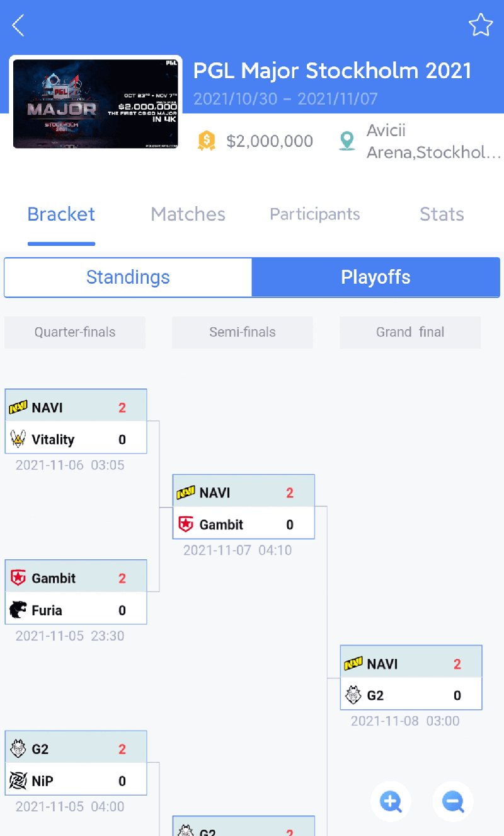Zoom out the bracket with minus magnifier
Viewport: 504px width, 836px height.
tap(453, 801)
